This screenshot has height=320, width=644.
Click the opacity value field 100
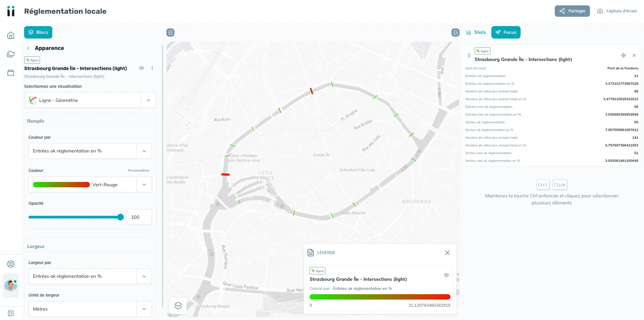tap(139, 217)
